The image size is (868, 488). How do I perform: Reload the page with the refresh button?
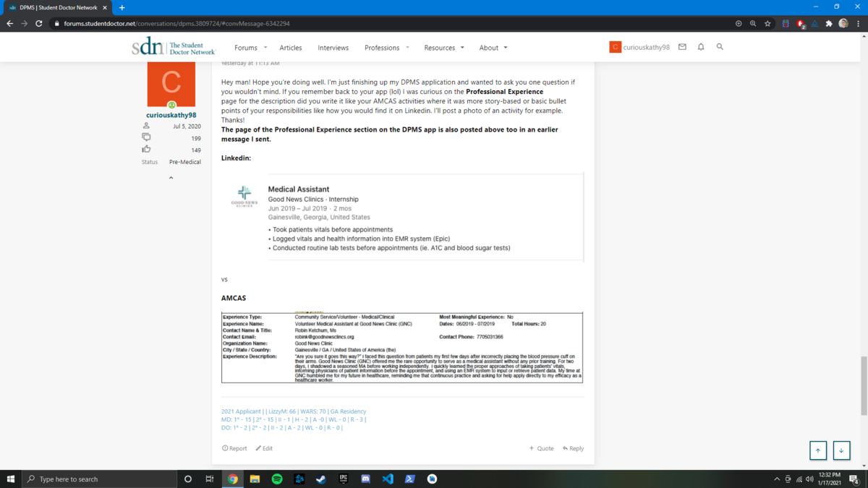click(x=39, y=23)
